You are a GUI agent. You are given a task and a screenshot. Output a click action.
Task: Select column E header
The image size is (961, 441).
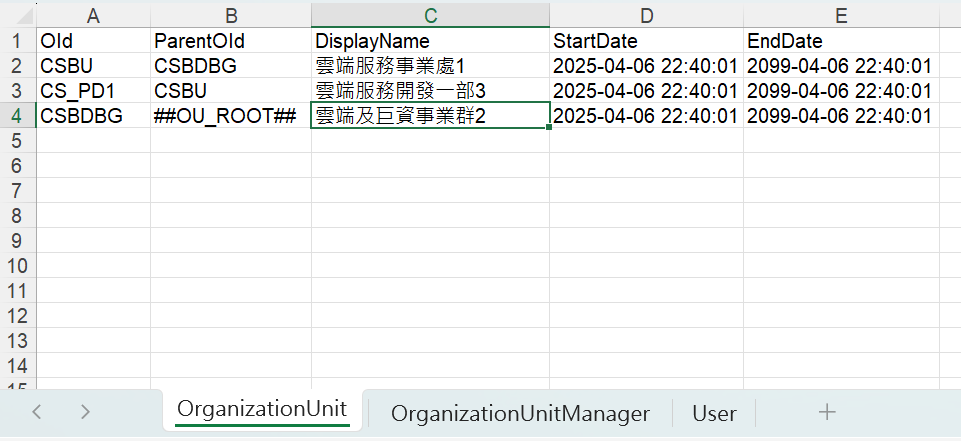(841, 15)
